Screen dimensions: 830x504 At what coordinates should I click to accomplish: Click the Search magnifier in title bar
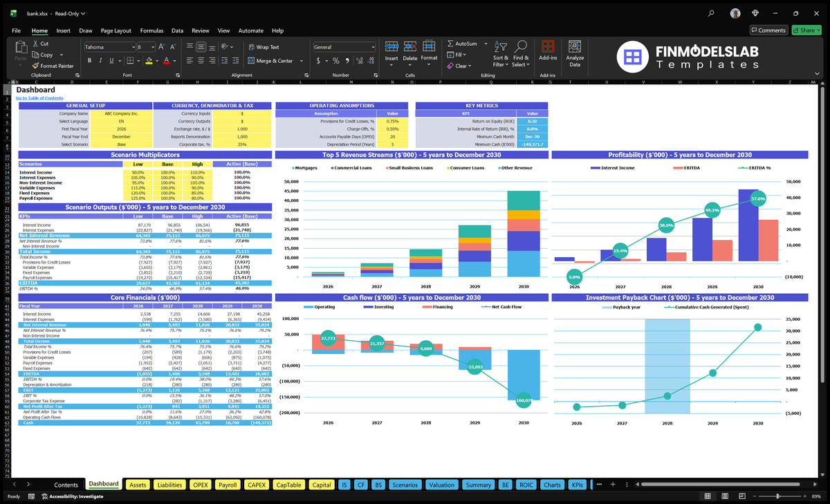(x=712, y=13)
